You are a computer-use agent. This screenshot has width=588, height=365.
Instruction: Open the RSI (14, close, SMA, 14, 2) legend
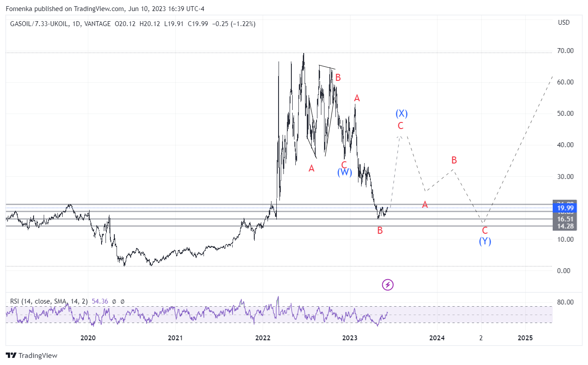coord(49,301)
